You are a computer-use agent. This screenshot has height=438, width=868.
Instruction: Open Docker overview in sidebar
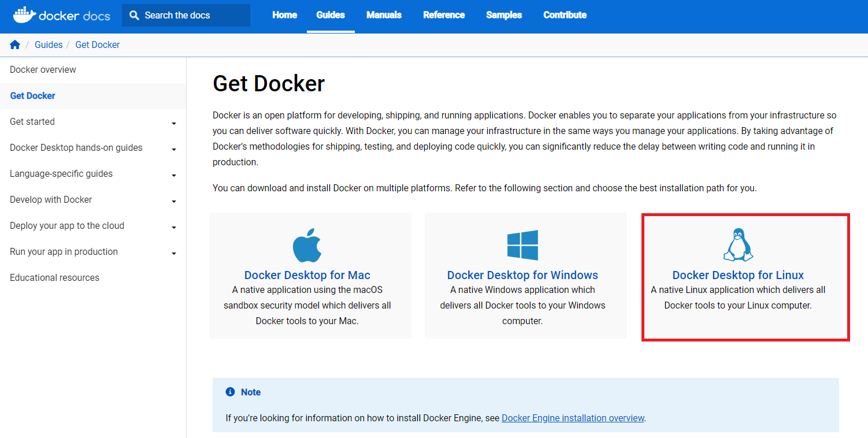43,69
